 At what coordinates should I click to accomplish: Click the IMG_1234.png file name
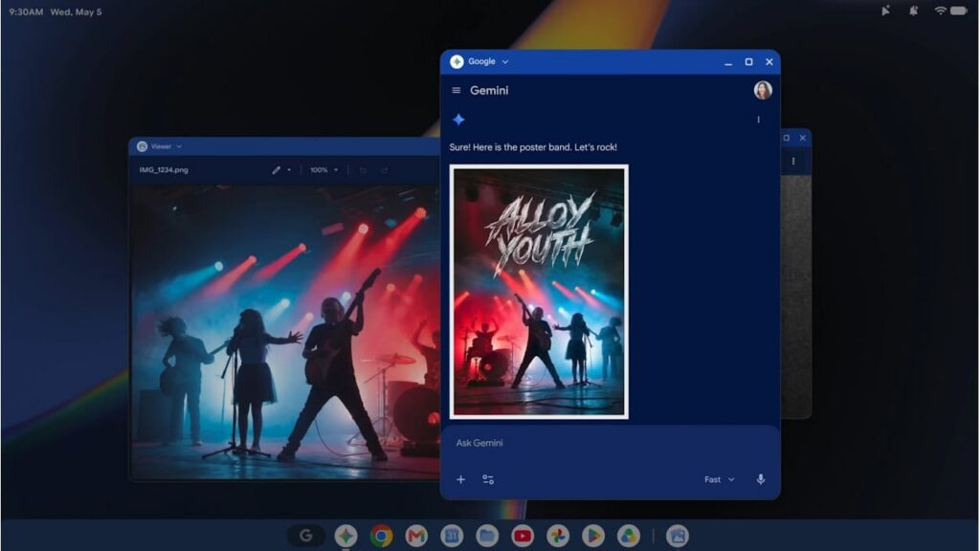pos(164,170)
